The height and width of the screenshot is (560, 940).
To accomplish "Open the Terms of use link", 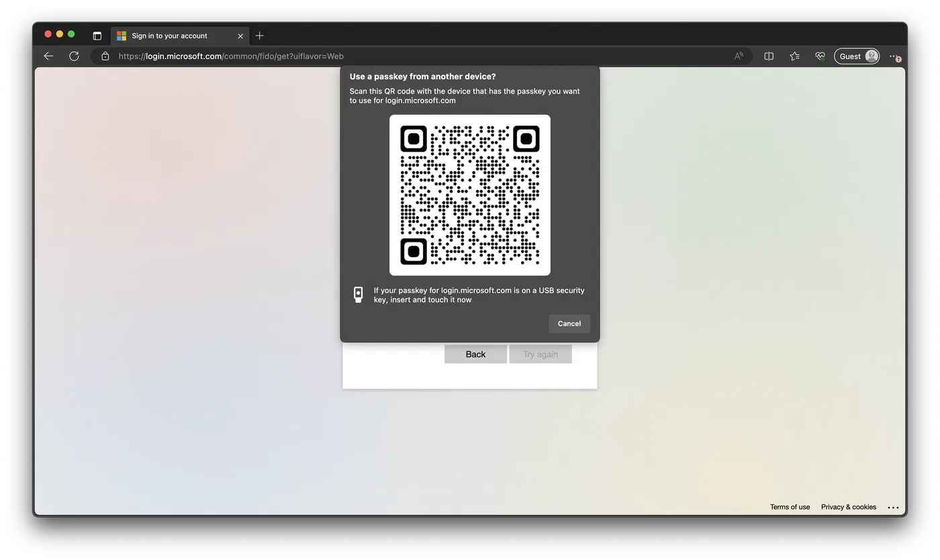I will (790, 507).
